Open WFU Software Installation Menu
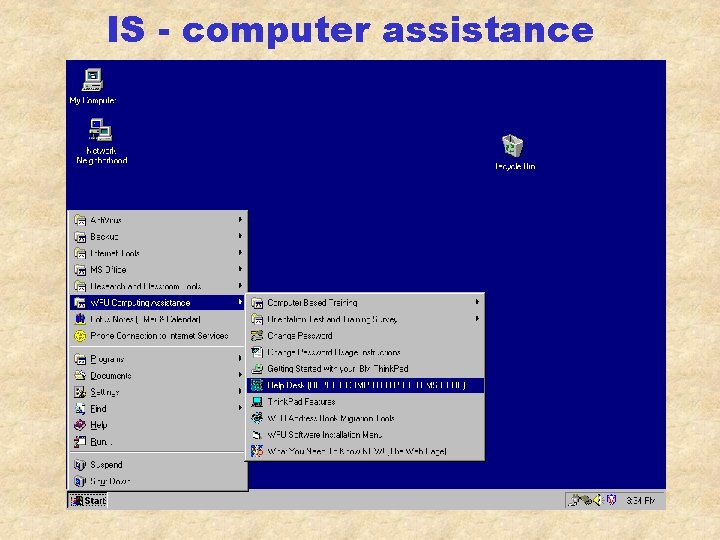720x540 pixels. pos(365,435)
